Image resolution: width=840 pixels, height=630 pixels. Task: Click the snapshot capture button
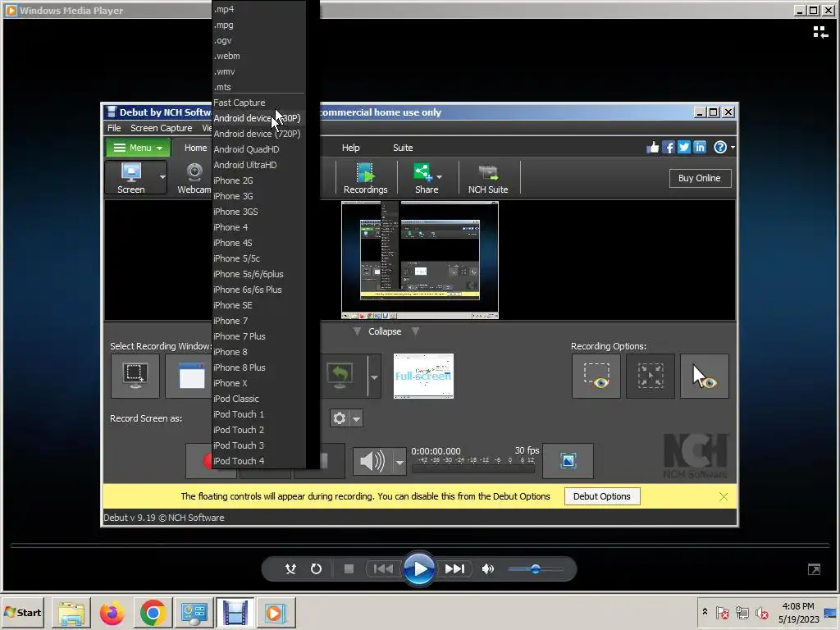click(568, 461)
